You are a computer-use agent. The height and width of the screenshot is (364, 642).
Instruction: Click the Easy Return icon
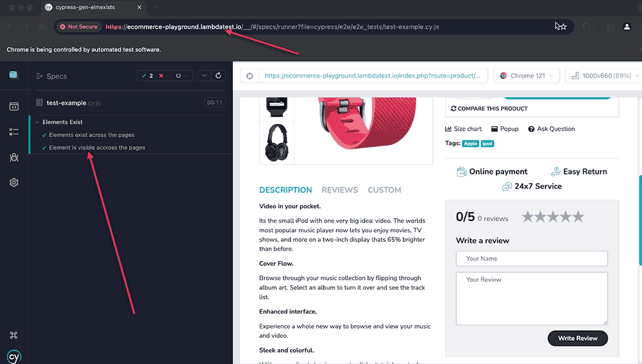pos(556,171)
